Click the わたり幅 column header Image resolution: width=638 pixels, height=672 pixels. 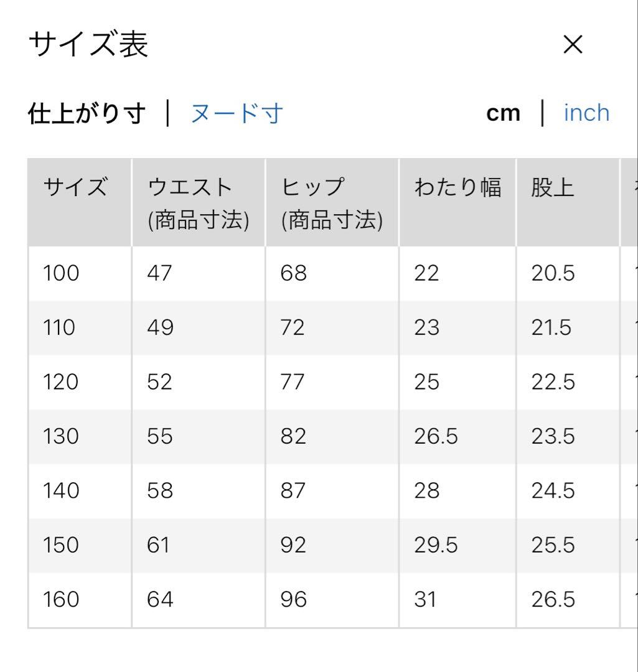457,187
